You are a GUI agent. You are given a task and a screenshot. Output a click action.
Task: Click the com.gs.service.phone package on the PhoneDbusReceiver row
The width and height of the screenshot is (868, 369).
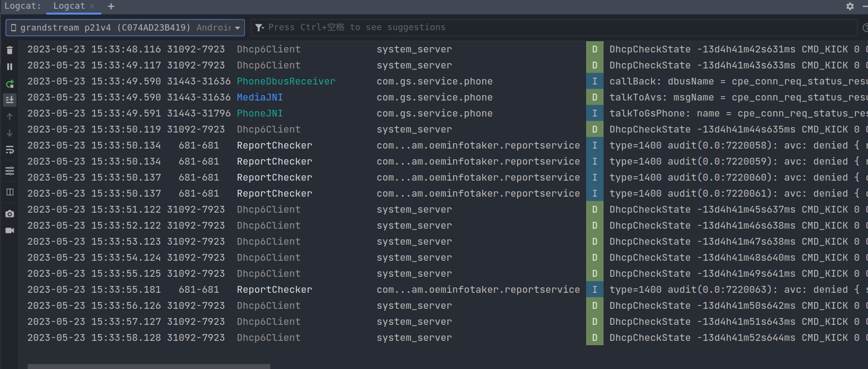[434, 81]
